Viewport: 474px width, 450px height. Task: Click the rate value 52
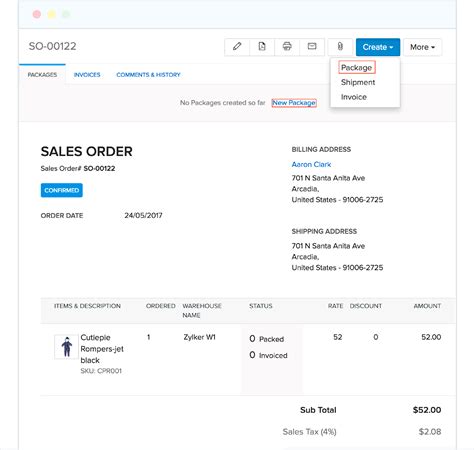point(338,337)
